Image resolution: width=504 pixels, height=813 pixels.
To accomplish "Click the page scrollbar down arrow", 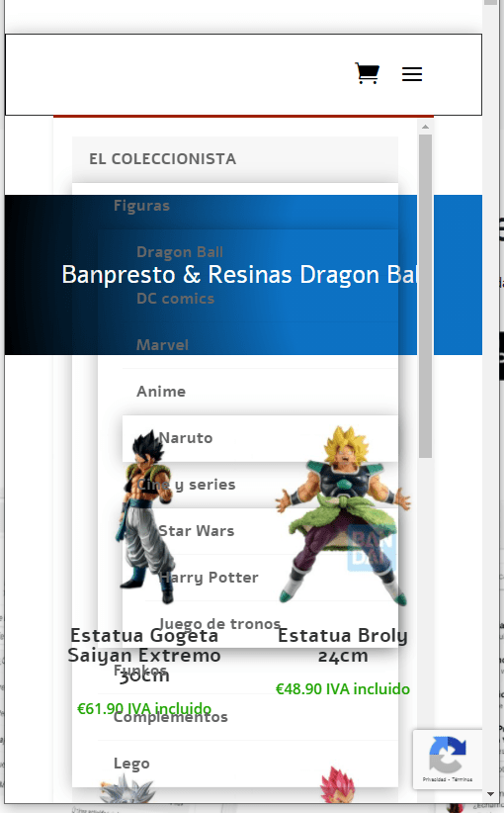I will [x=490, y=794].
